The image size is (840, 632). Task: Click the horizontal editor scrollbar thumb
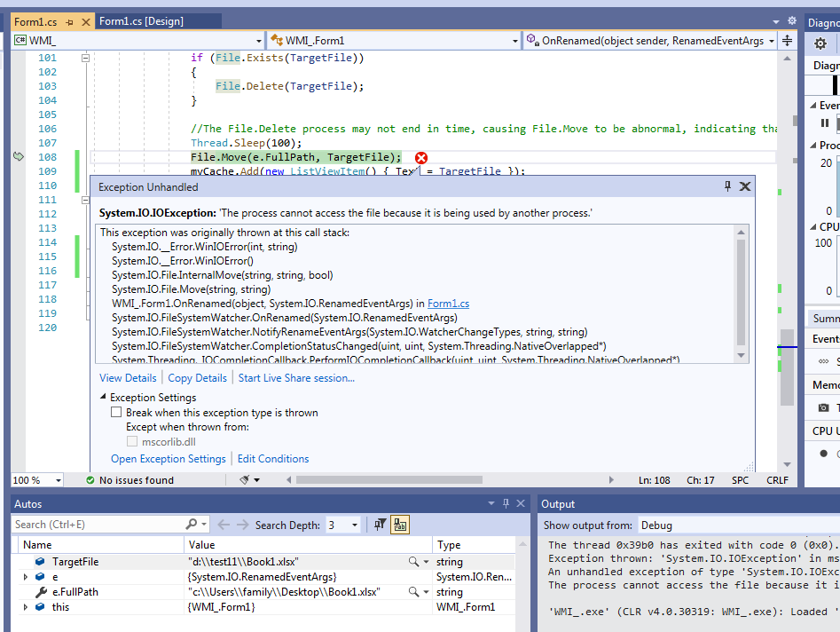tap(389, 479)
